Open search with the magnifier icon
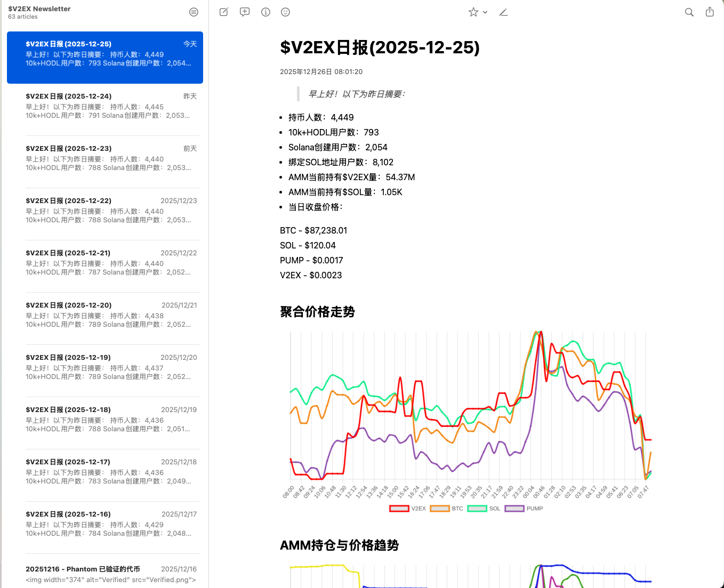 [689, 12]
